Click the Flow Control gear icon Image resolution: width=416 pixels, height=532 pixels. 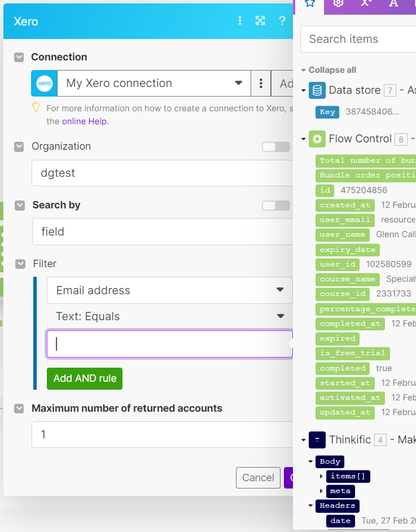pos(317,139)
